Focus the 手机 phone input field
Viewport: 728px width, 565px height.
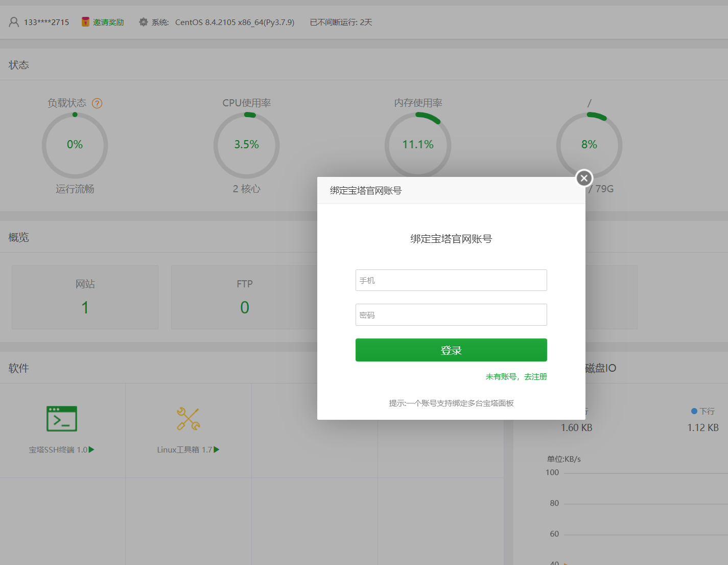(x=451, y=280)
